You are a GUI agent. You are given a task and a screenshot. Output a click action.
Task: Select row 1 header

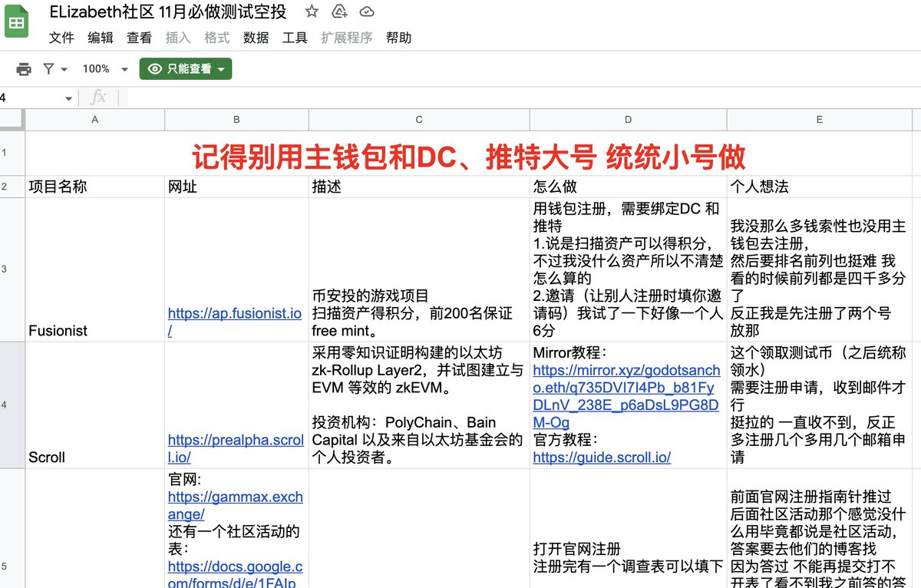[12, 153]
